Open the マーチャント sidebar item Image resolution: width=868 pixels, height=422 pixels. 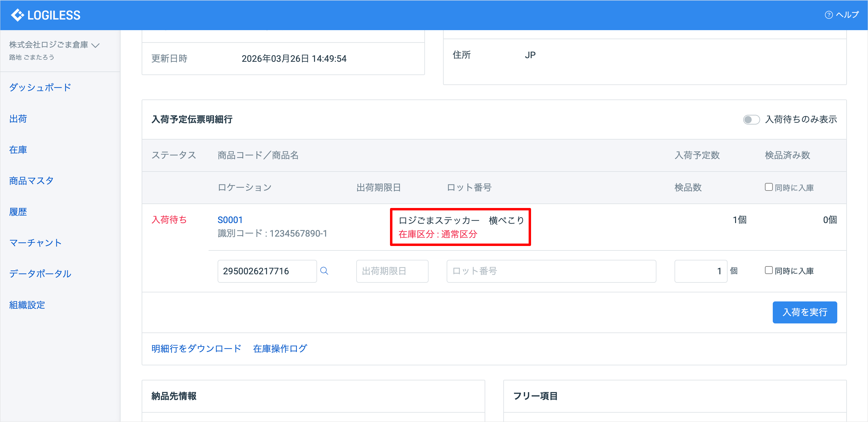35,243
